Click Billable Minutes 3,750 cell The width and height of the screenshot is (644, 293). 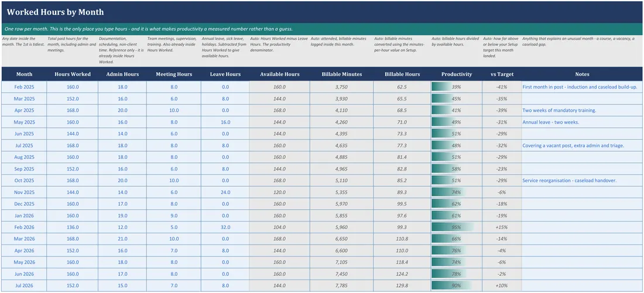click(x=342, y=87)
